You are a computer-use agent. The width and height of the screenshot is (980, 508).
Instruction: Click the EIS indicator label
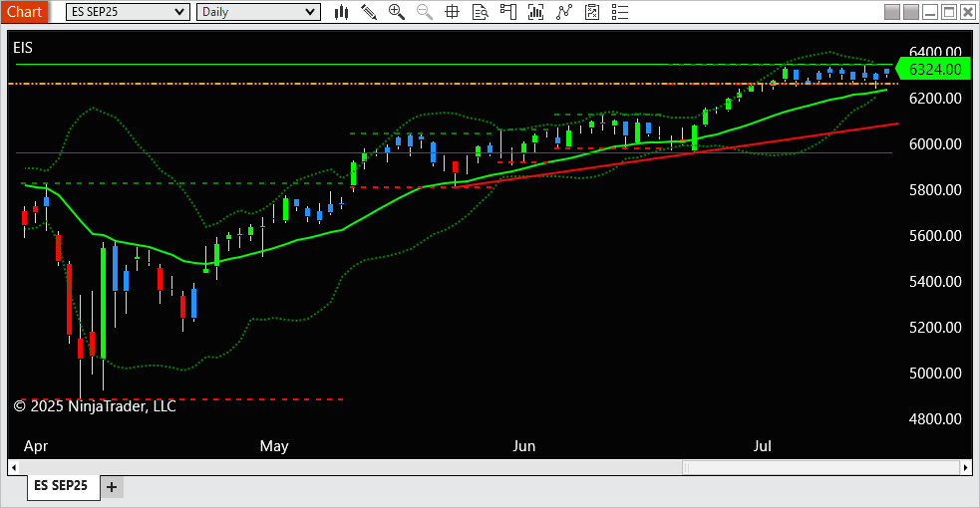(x=23, y=48)
